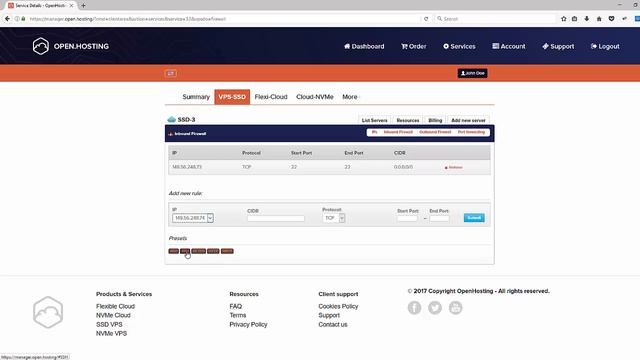Image resolution: width=640 pixels, height=360 pixels.
Task: Open the Account menu item
Action: pos(509,47)
